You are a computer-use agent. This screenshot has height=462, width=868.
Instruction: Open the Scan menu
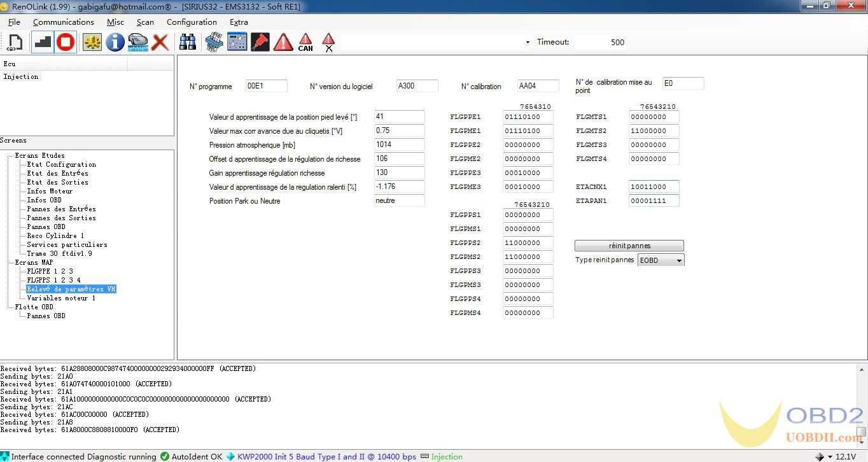click(x=145, y=22)
